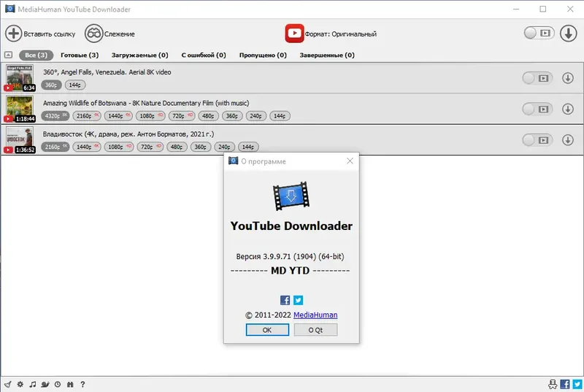Close the О программе dialog
Image resolution: width=584 pixels, height=392 pixels.
(x=350, y=161)
